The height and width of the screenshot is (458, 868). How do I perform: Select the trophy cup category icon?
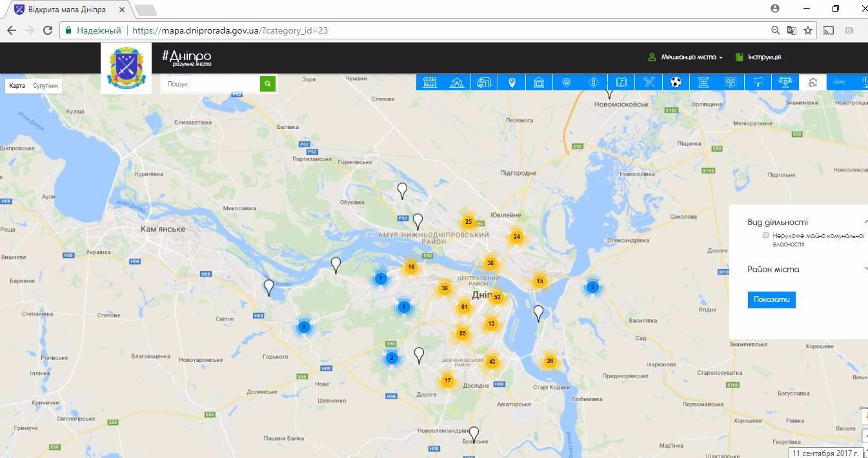click(785, 82)
